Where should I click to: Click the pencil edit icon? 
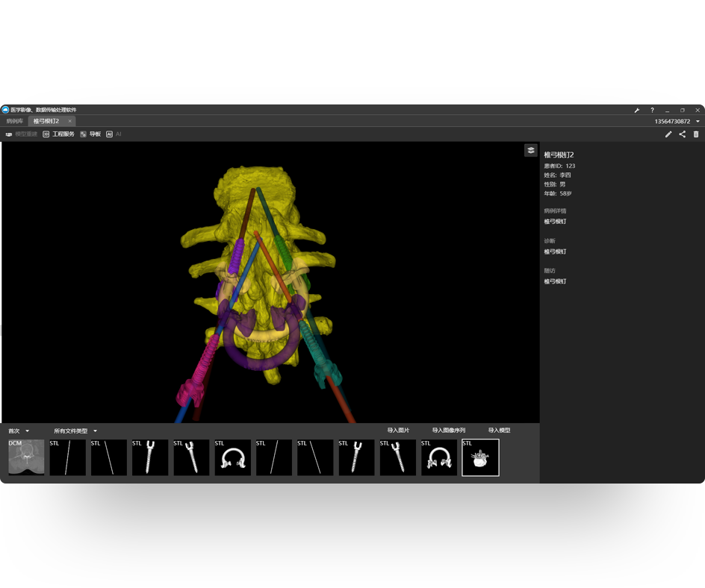pos(668,134)
